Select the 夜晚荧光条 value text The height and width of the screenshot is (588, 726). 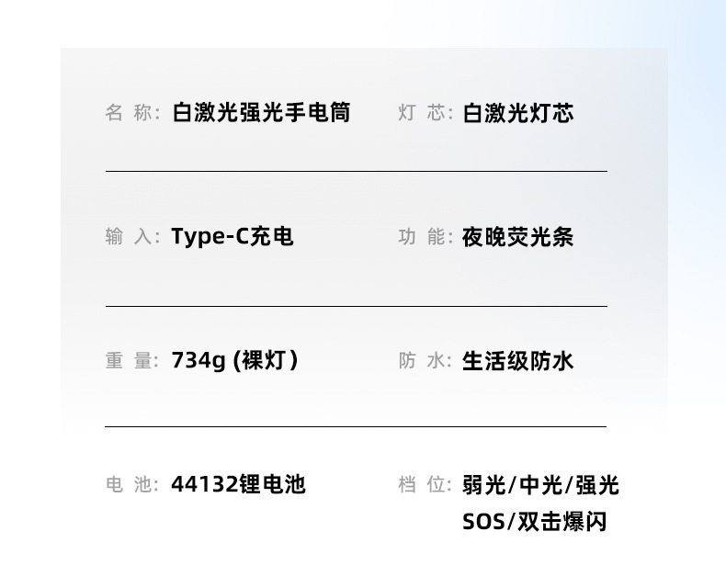pyautogui.click(x=518, y=237)
